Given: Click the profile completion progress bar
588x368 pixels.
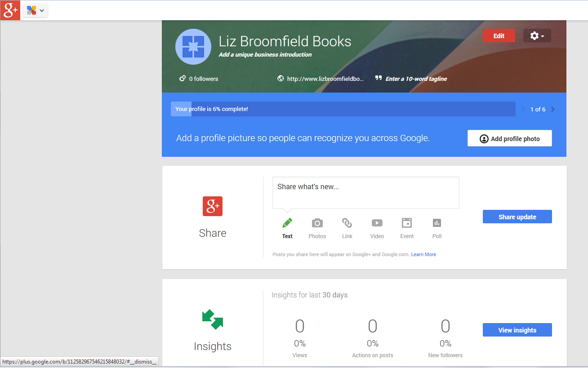Looking at the screenshot, I should click(343, 109).
